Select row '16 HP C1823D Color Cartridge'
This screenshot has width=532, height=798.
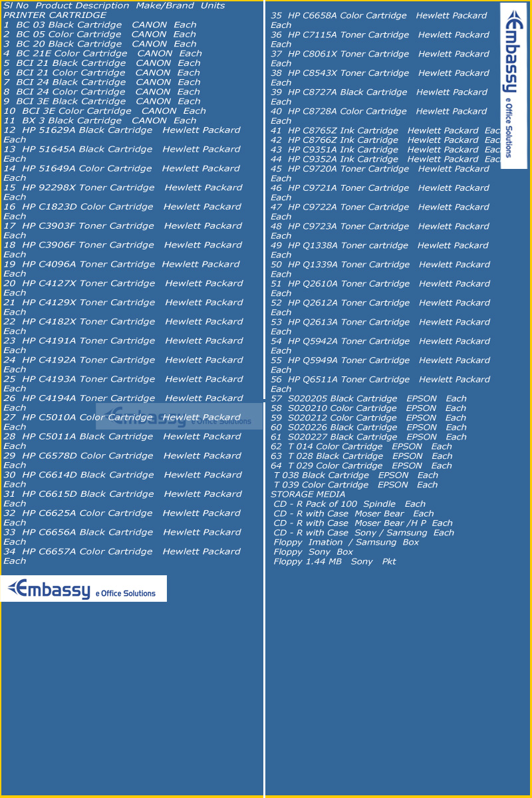[123, 211]
